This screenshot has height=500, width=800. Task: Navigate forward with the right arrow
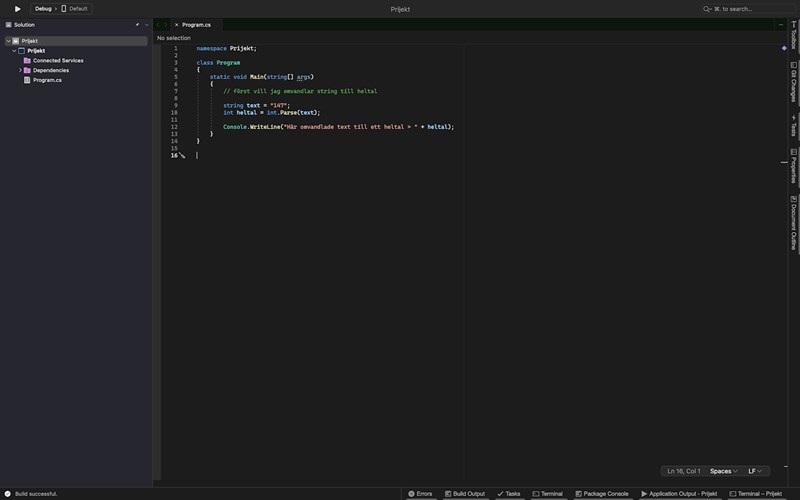click(165, 24)
